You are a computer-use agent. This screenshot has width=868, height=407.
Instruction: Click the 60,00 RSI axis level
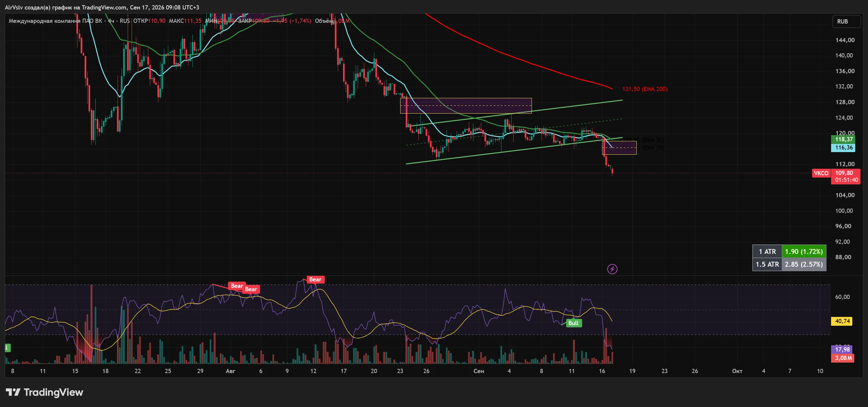(842, 297)
